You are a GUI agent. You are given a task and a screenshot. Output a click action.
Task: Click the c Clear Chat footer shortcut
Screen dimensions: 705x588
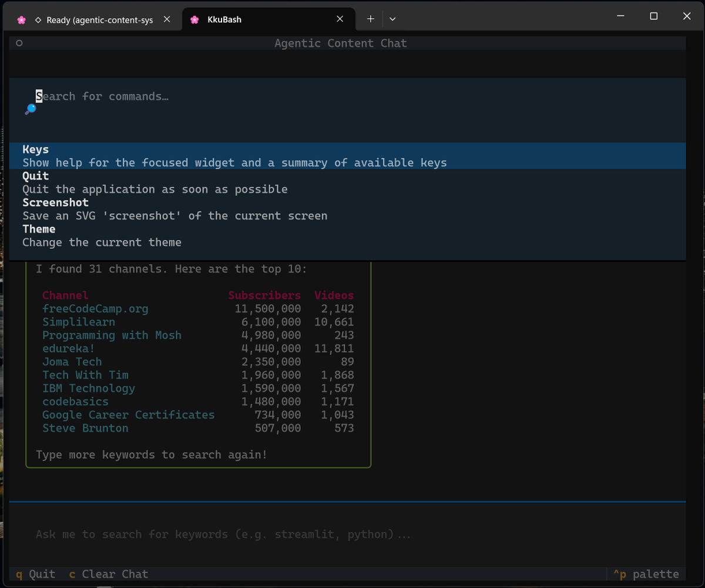pyautogui.click(x=108, y=574)
